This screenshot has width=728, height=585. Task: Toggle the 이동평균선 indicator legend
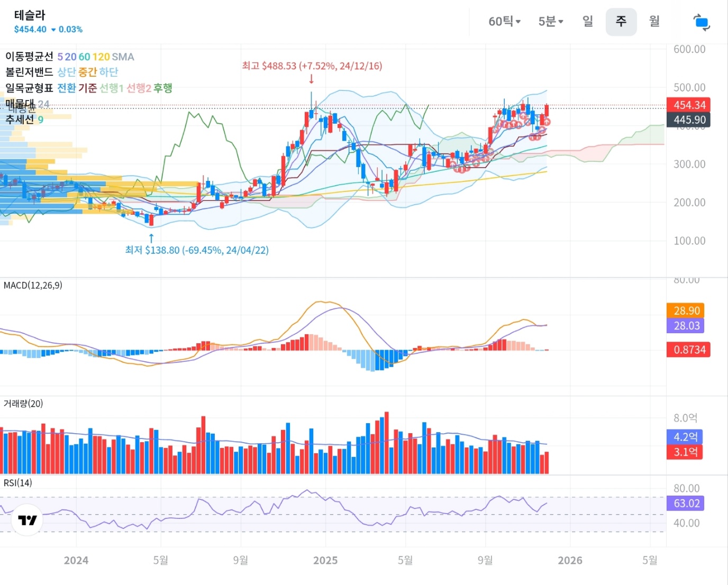click(29, 57)
